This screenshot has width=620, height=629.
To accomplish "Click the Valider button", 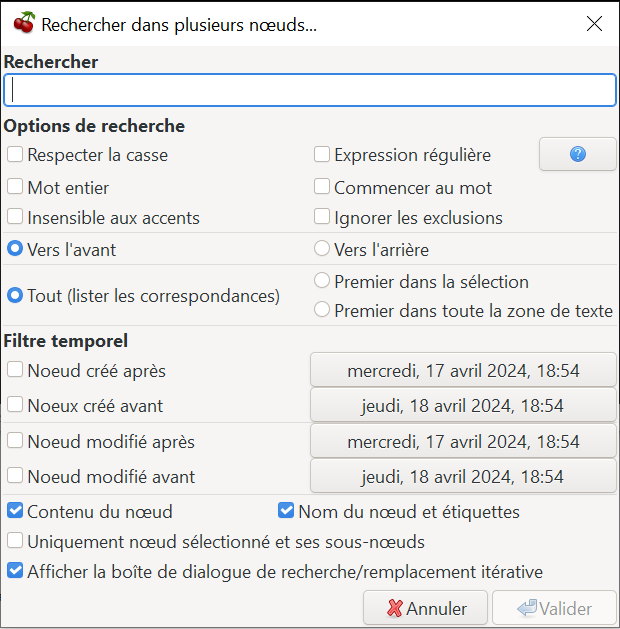I will pyautogui.click(x=555, y=608).
